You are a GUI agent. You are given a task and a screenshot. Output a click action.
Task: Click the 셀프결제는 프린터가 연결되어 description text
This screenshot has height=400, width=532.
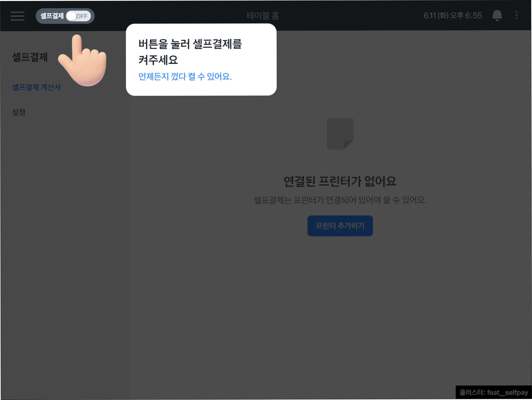[x=340, y=200]
